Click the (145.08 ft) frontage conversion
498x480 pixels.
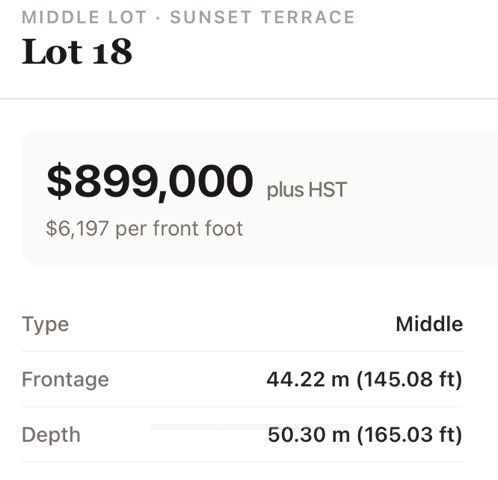tap(410, 379)
